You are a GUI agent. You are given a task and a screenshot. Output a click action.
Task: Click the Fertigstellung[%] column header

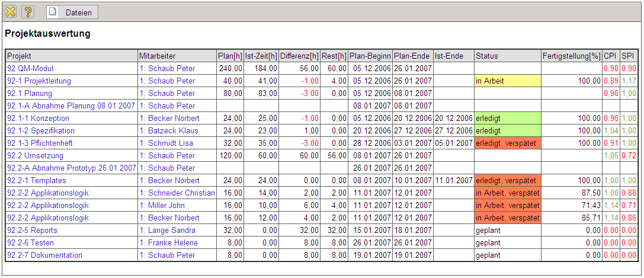coord(571,56)
